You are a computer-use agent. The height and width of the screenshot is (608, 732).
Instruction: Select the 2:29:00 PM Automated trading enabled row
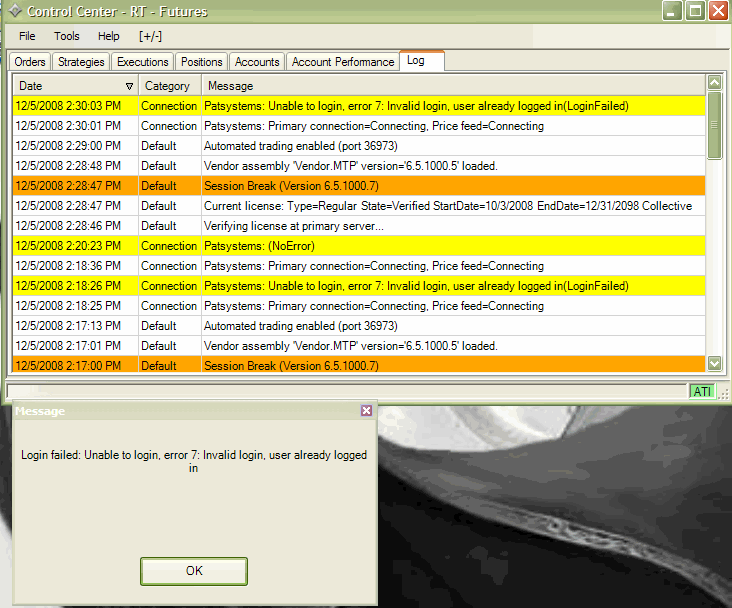point(359,146)
